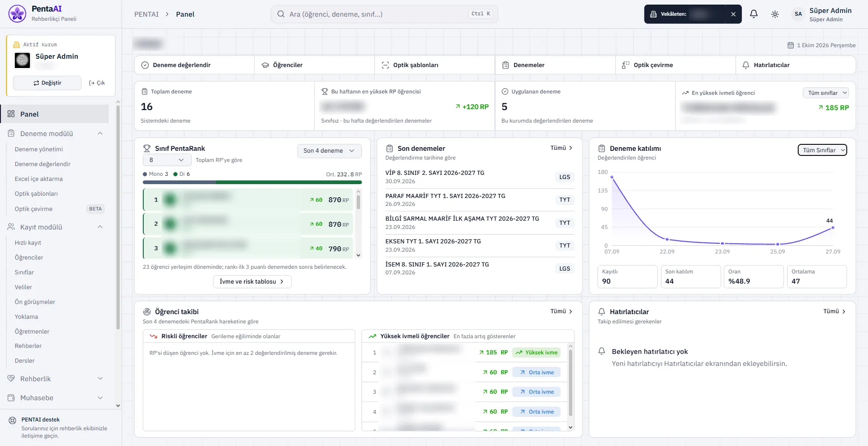Open Tüm Sınıflar dropdown in Deneme katılımı
The width and height of the screenshot is (868, 446).
coord(822,150)
